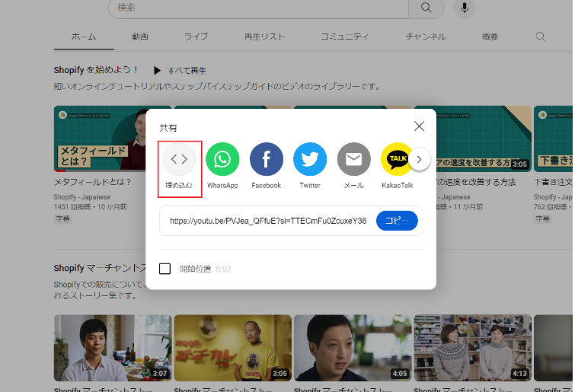
Task: Click the メタフィールドとは？ video title
Action: pos(92,182)
